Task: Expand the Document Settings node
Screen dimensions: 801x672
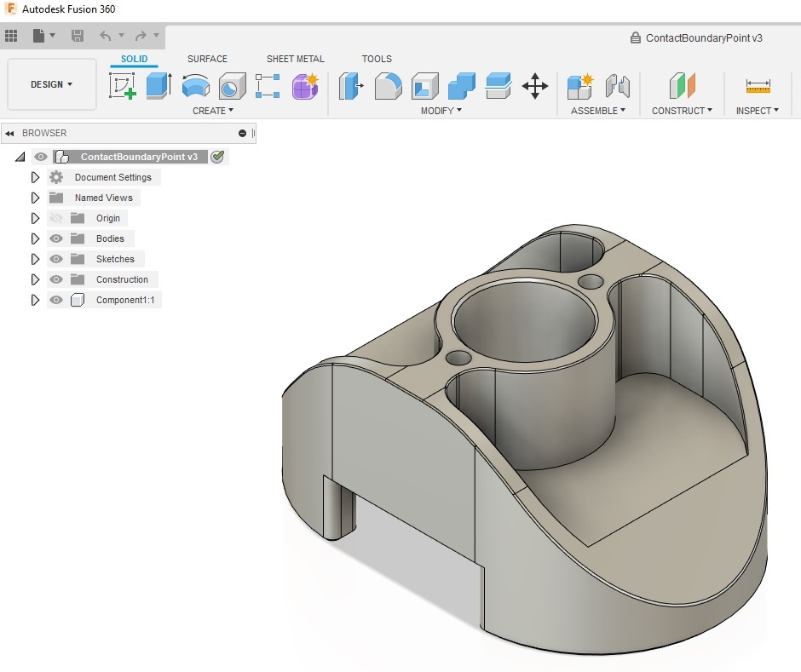Action: [35, 177]
